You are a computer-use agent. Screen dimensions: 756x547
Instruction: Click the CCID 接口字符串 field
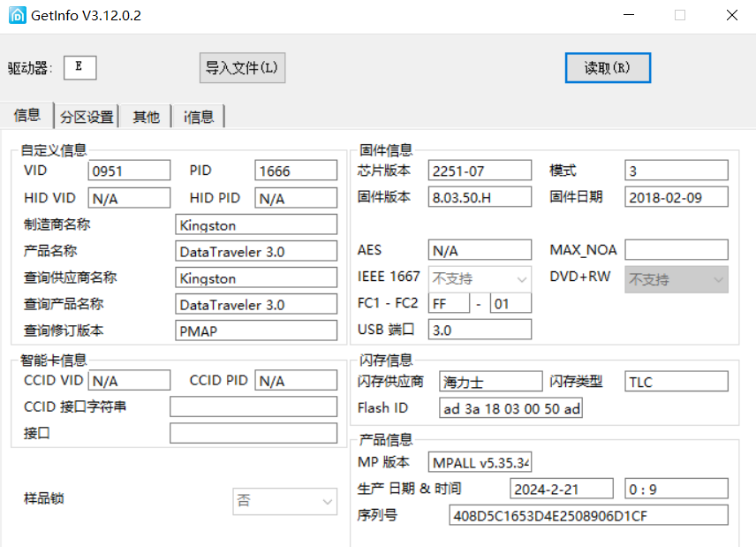coord(253,407)
